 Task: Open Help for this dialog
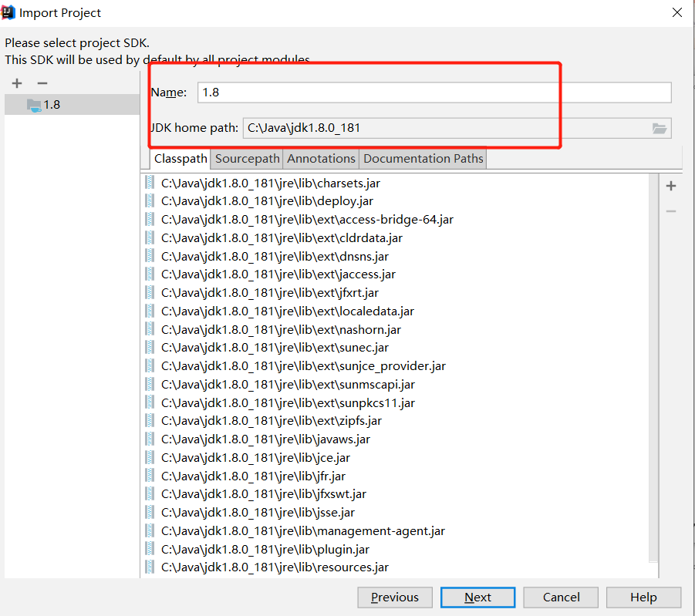643,597
